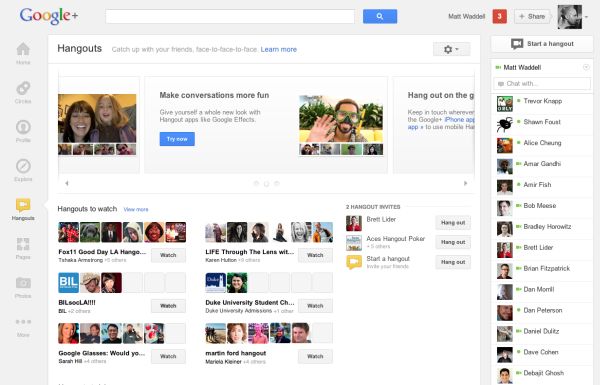Select the third carousel page dot
Image resolution: width=600 pixels, height=385 pixels.
[x=277, y=183]
